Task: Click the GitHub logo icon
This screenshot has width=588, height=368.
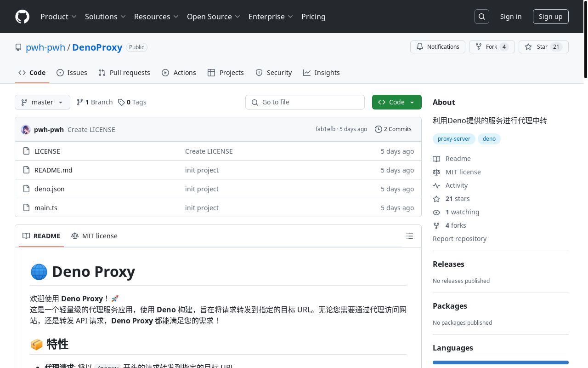Action: tap(22, 17)
